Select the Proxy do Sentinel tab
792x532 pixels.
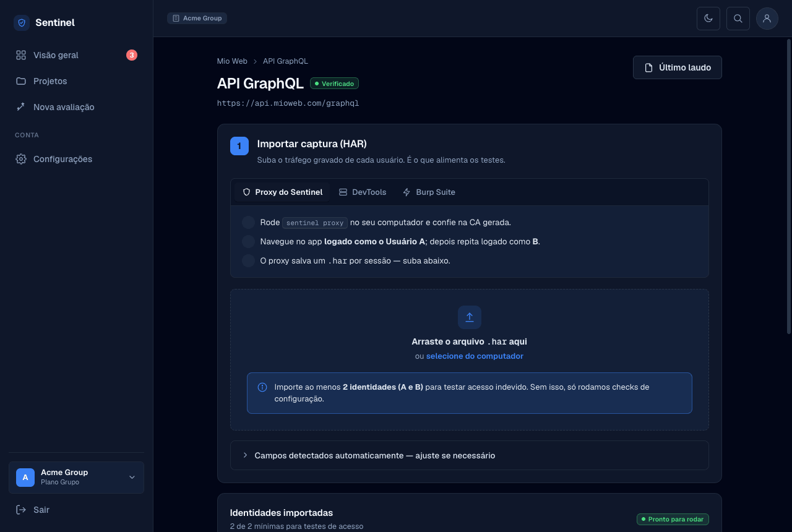click(x=282, y=192)
